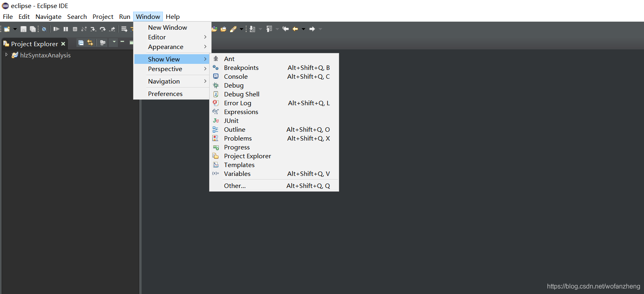This screenshot has width=644, height=294.
Task: Minimize the Project Explorer view
Action: (x=122, y=42)
